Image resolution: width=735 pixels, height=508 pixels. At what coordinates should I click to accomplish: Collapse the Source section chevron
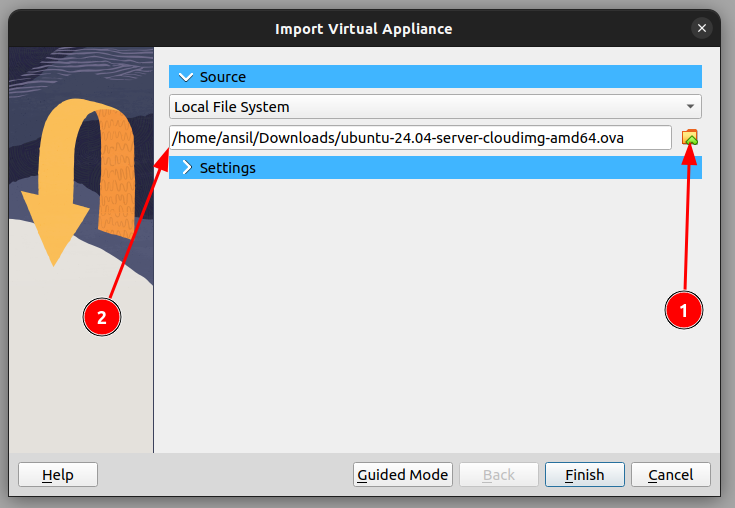click(185, 77)
